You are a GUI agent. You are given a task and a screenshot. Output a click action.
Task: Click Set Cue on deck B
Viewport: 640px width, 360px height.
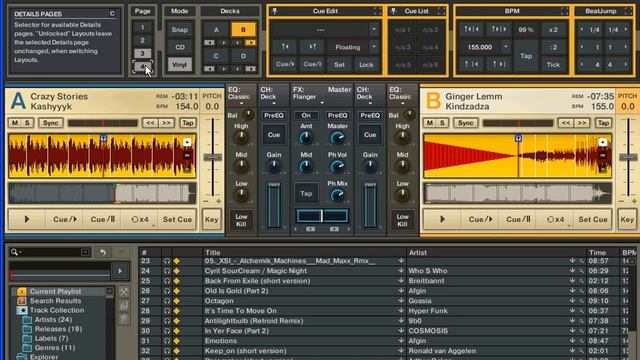593,220
